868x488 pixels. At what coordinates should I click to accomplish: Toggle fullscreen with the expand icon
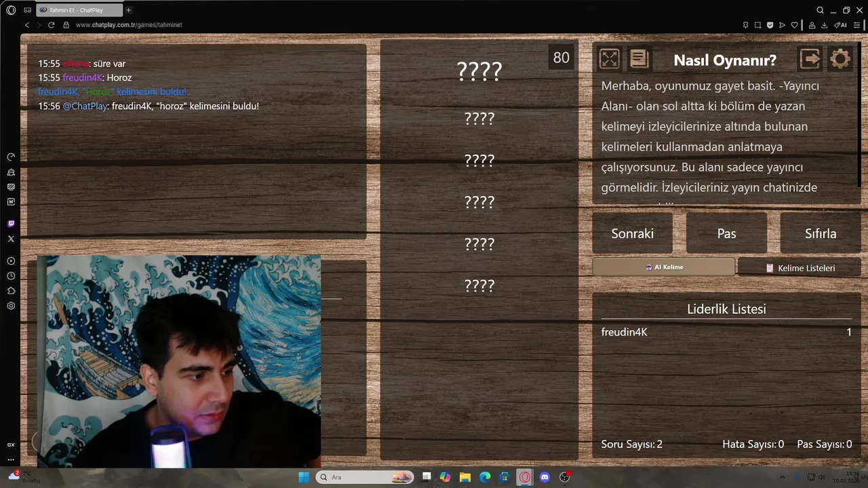[609, 59]
